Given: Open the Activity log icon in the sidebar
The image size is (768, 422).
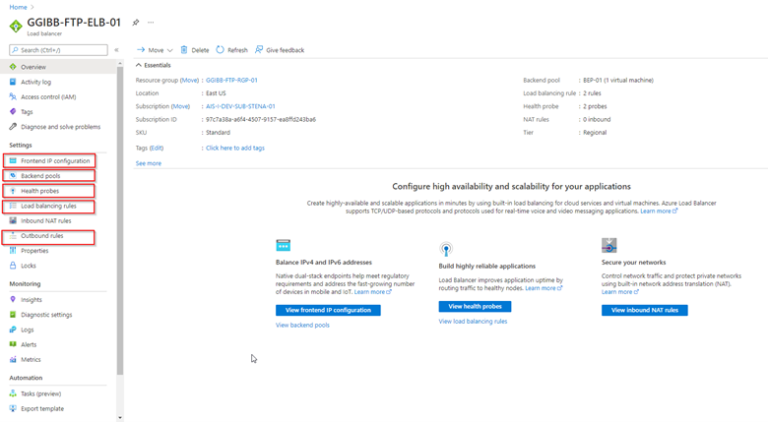Looking at the screenshot, I should (x=13, y=82).
